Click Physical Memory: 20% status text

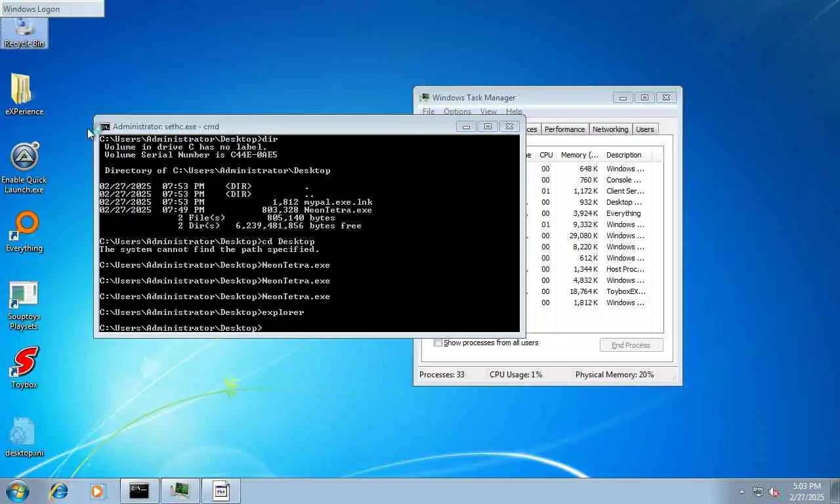(615, 375)
